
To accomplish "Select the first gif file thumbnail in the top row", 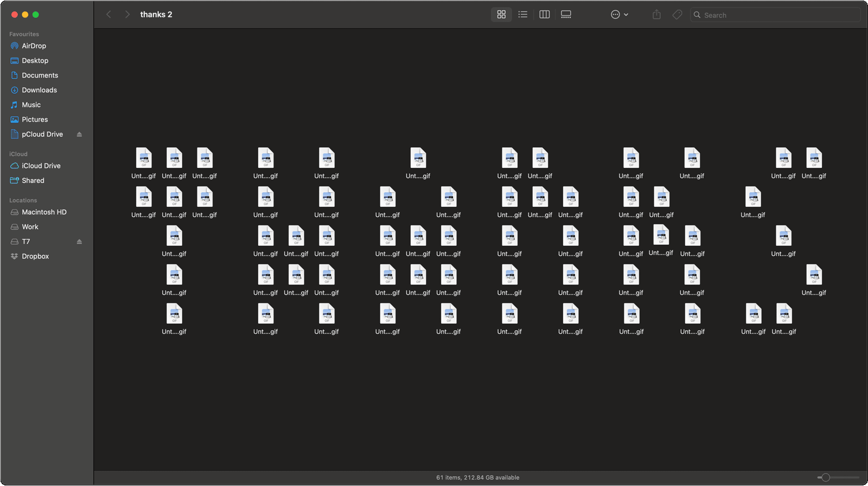I will click(x=144, y=159).
